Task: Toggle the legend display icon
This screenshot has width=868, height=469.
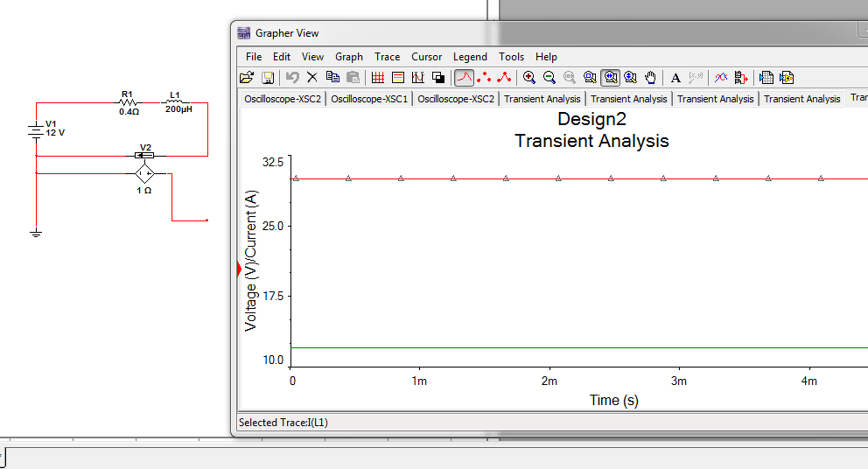Action: tap(398, 78)
